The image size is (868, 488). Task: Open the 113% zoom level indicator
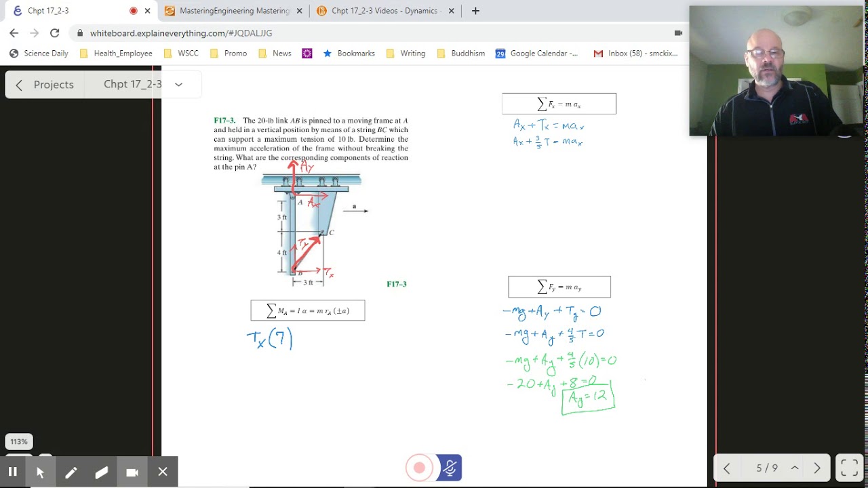(19, 441)
